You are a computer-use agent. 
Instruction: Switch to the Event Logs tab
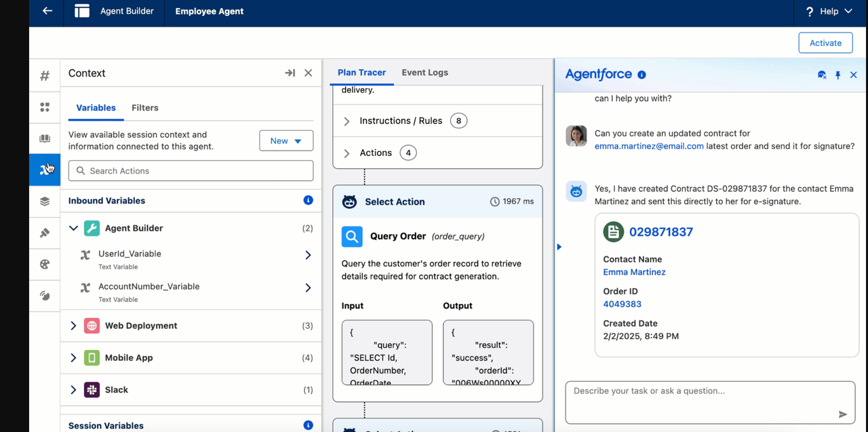click(x=425, y=73)
